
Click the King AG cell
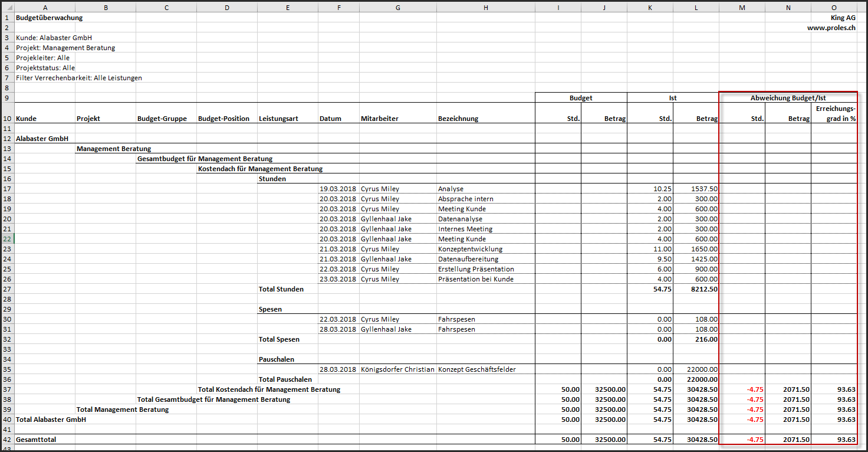coord(843,18)
